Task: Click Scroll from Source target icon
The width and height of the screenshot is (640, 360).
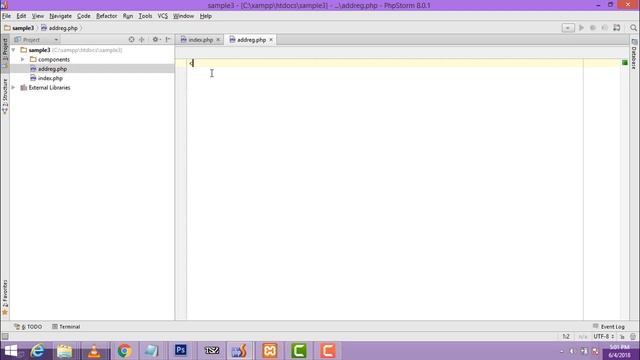Action: (131, 40)
